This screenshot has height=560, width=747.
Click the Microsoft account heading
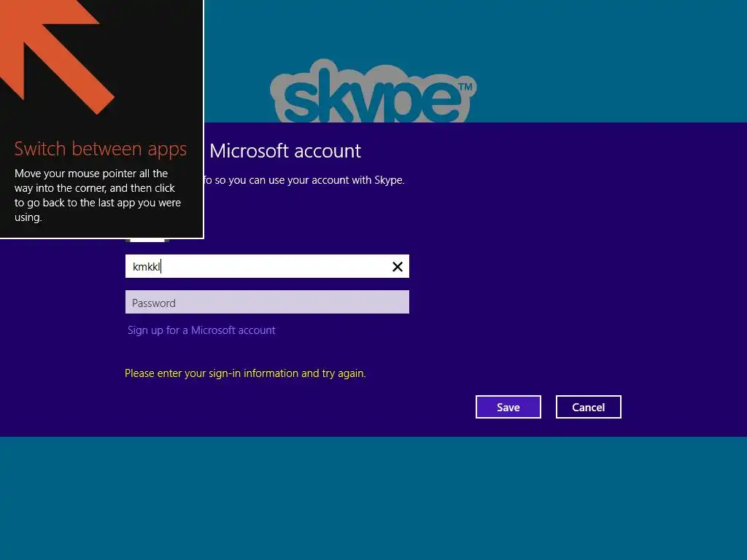click(285, 151)
